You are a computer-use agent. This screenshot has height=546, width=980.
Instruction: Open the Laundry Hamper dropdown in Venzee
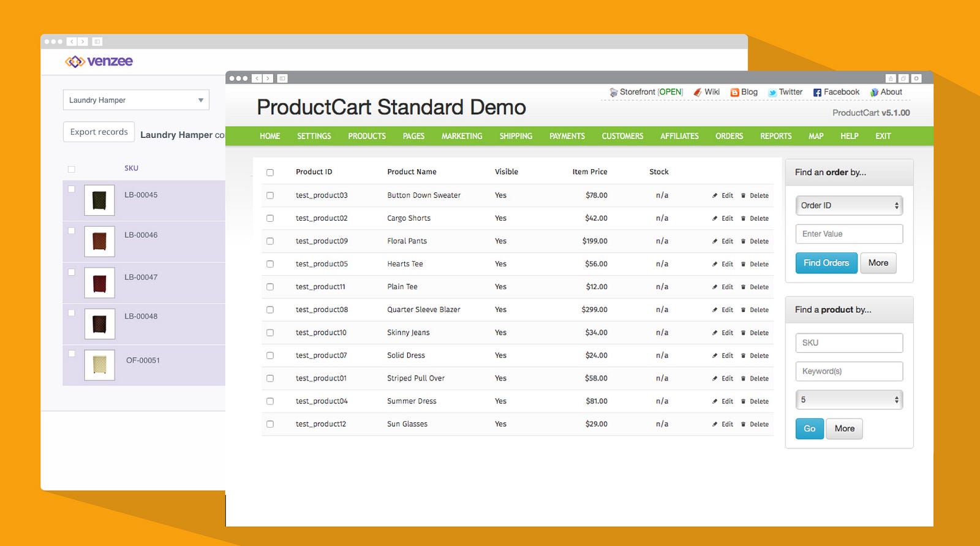136,100
